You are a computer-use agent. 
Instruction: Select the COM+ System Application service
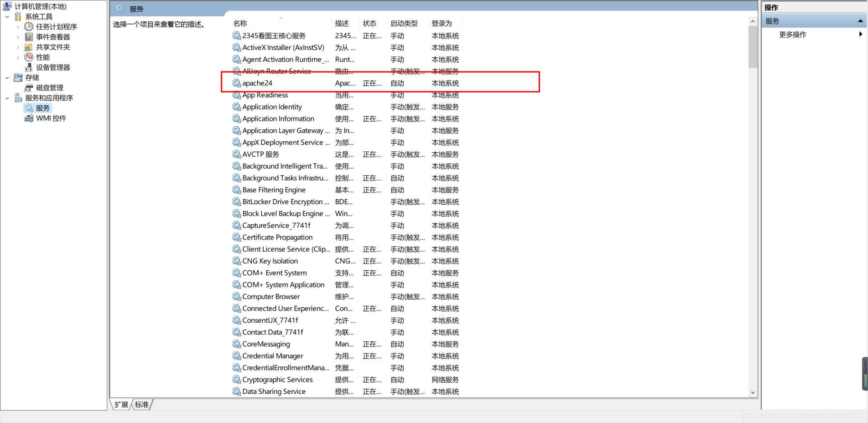[346, 285]
